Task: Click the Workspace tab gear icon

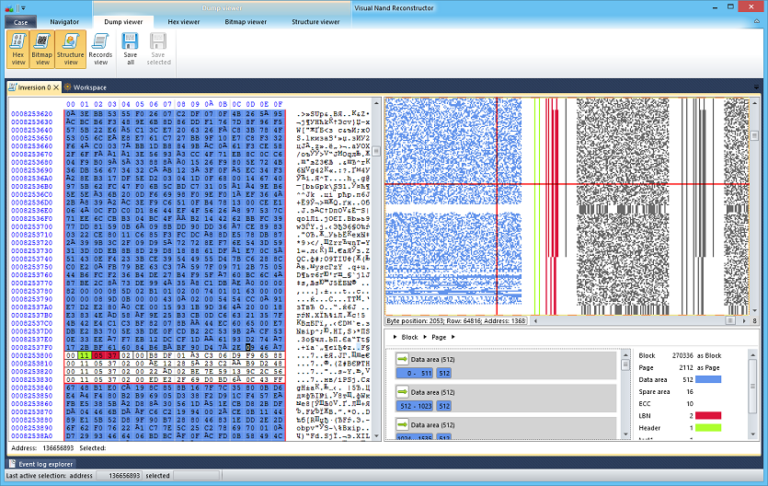Action: (68, 87)
